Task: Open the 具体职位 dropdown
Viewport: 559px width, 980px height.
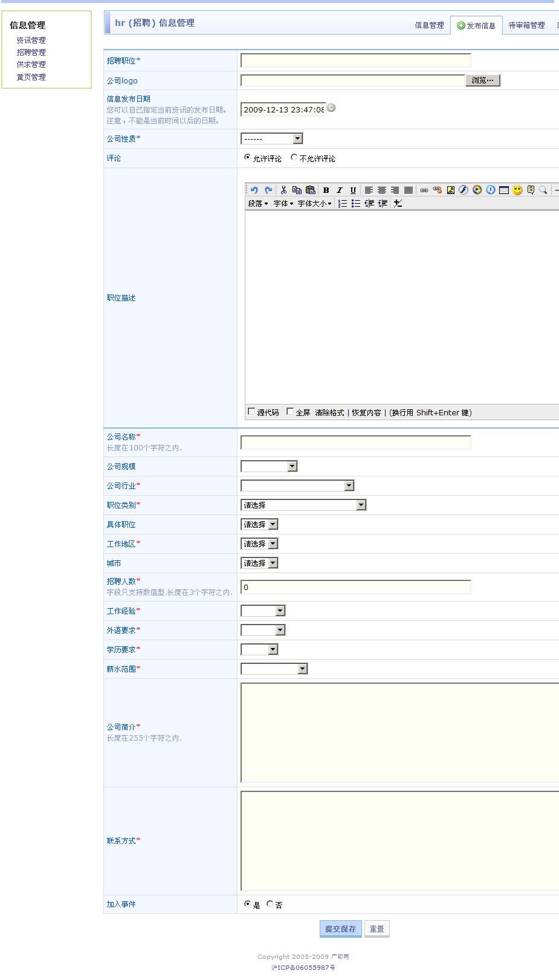Action: pos(260,525)
